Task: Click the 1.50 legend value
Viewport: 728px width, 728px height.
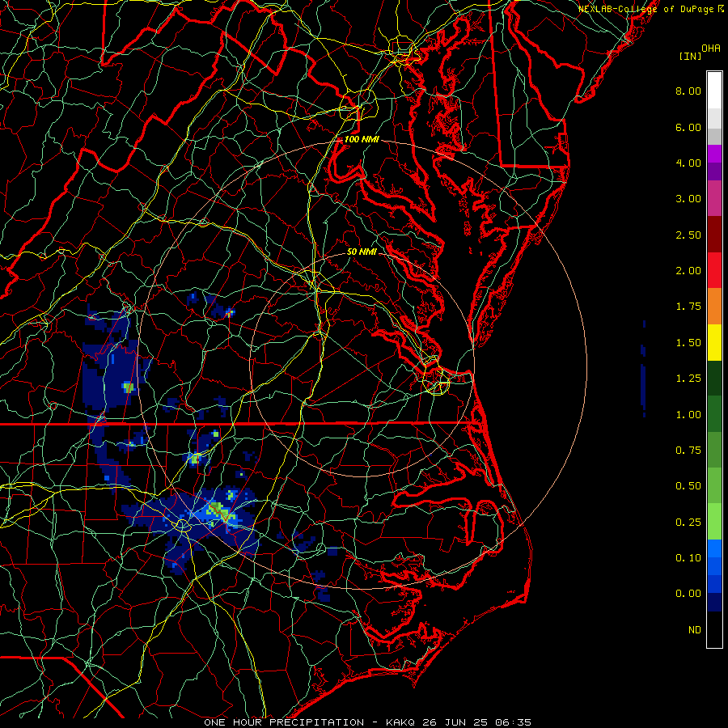Action: coord(688,343)
